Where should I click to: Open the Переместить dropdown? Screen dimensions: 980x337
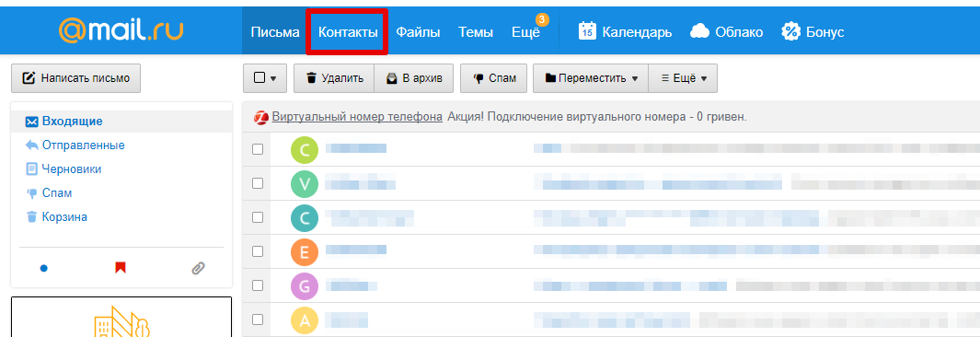point(591,78)
